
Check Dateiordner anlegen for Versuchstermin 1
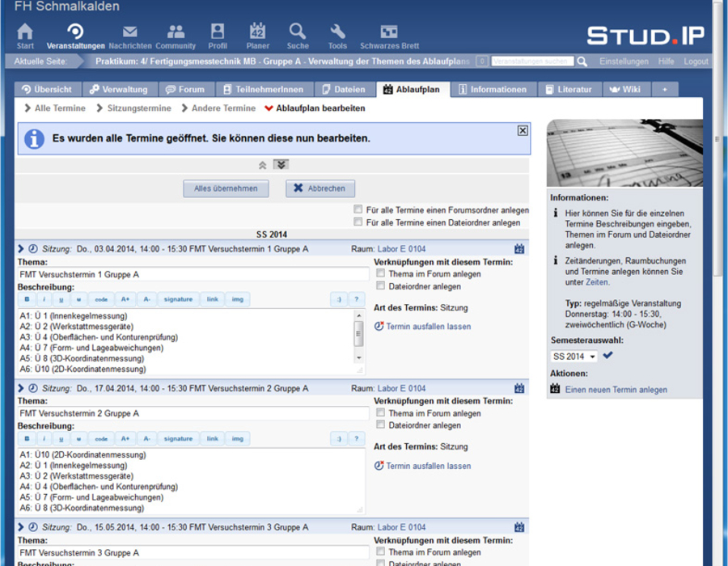[381, 285]
